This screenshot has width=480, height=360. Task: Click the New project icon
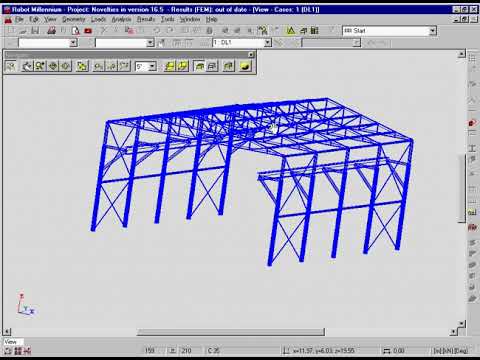11,31
